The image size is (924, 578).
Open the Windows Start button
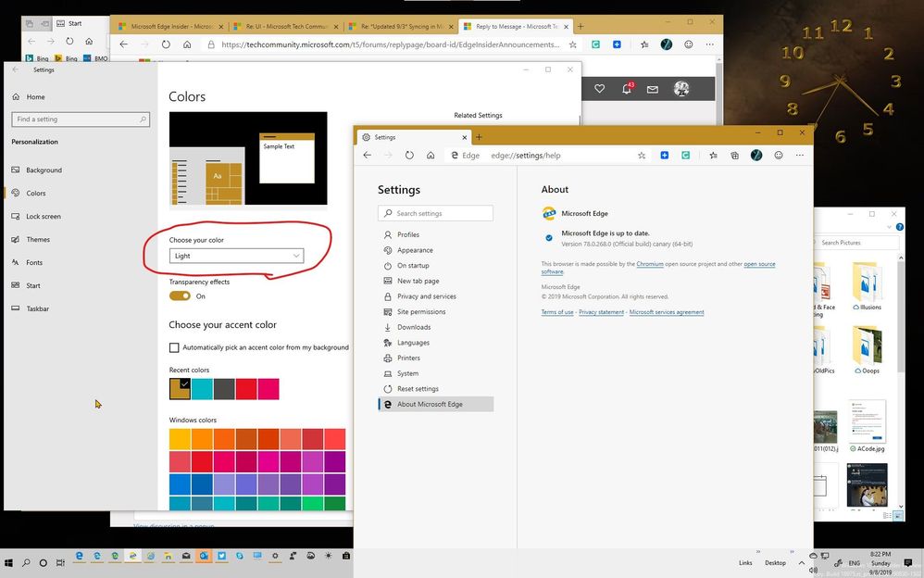pyautogui.click(x=8, y=562)
